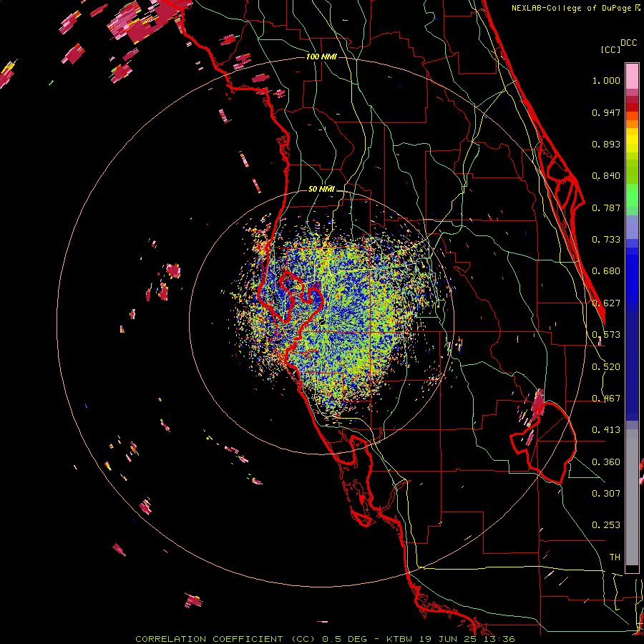The width and height of the screenshot is (644, 644).
Task: Pick the bright green segment of the color bar
Action: (x=632, y=195)
